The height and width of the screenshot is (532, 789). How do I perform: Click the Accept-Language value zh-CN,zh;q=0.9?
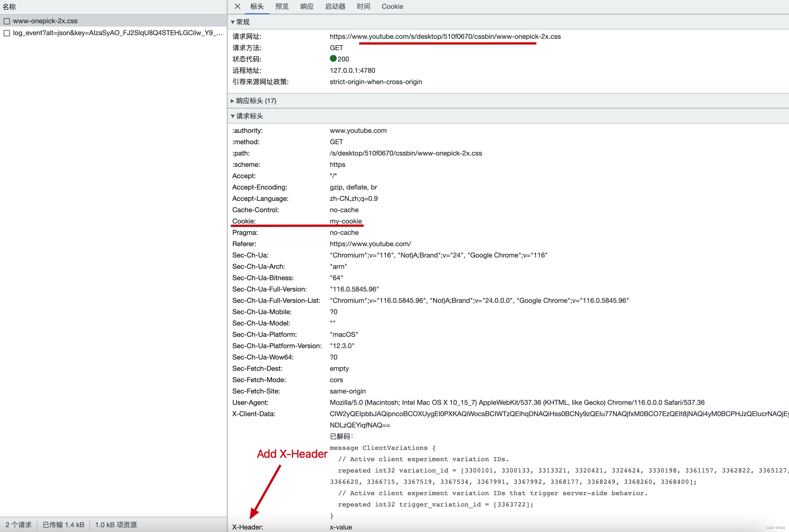click(x=354, y=199)
